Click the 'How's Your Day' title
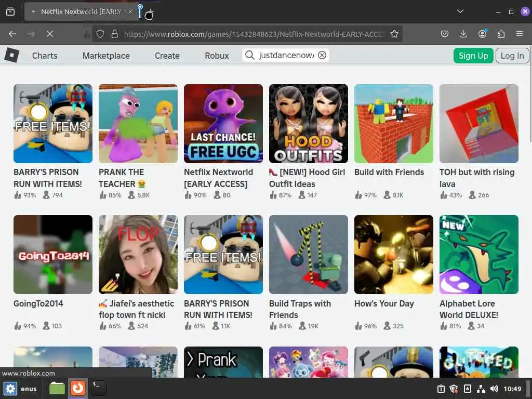 point(384,303)
